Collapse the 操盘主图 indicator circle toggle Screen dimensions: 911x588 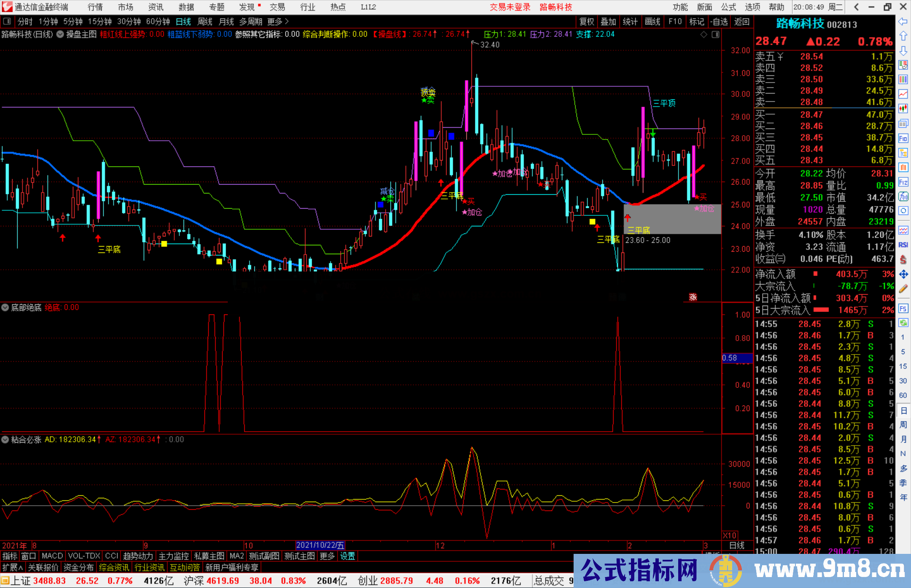coord(60,35)
